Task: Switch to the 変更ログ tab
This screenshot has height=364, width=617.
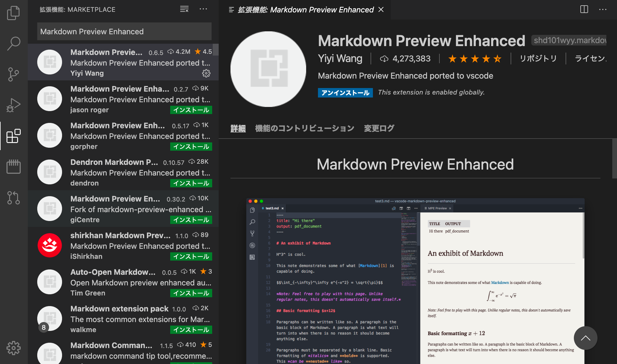Action: [379, 128]
